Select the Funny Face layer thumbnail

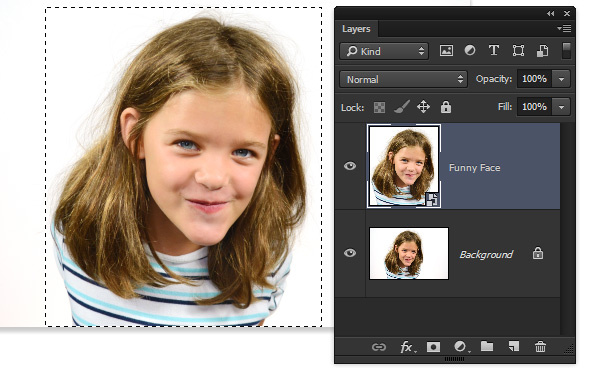point(404,166)
